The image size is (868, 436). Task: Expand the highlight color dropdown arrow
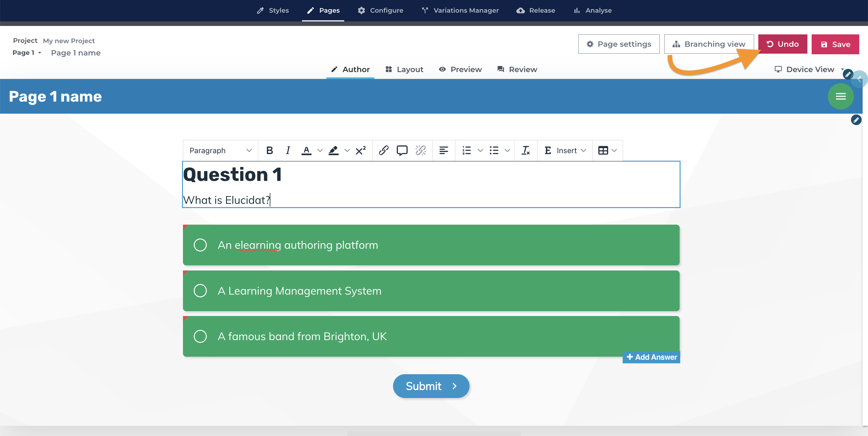(x=347, y=150)
